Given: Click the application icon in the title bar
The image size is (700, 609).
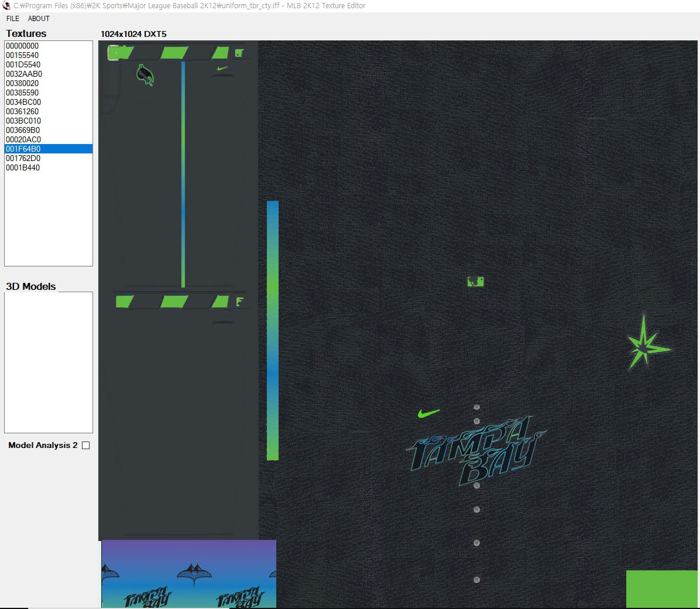Looking at the screenshot, I should (x=6, y=6).
